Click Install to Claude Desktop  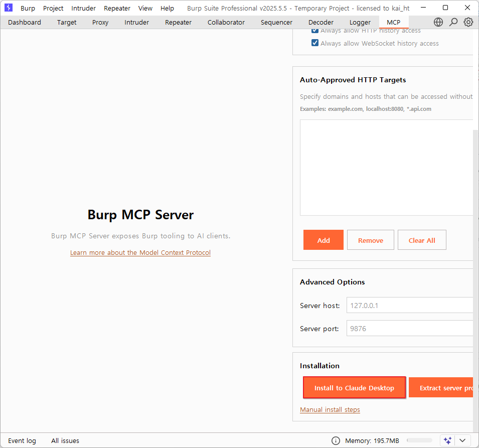(x=355, y=387)
